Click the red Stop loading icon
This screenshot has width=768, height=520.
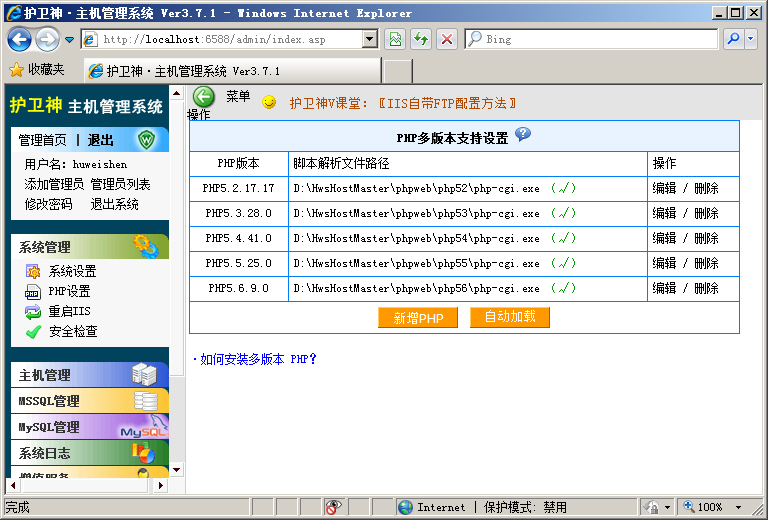coord(446,39)
